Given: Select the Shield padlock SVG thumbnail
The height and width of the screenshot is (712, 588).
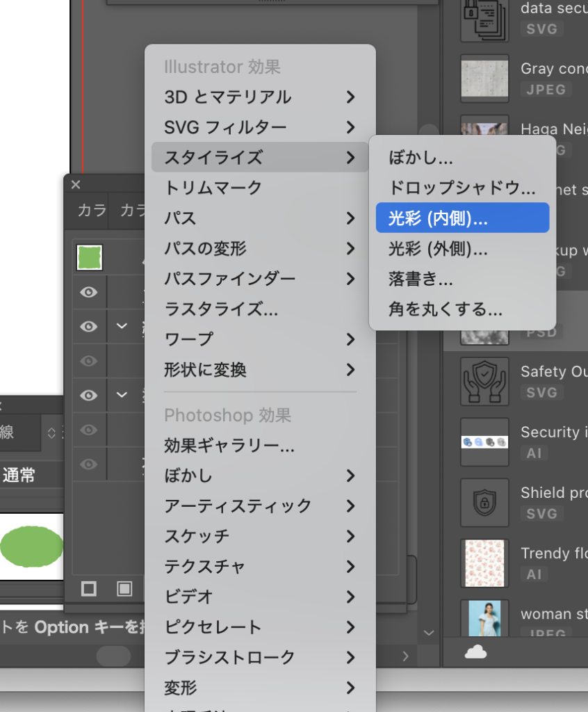Looking at the screenshot, I should [484, 502].
